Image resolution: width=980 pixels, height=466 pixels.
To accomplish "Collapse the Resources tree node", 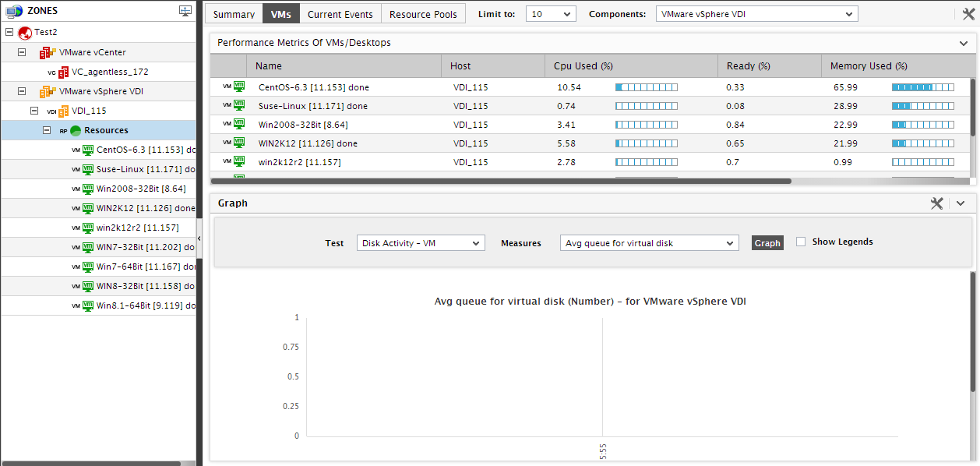I will click(x=47, y=130).
